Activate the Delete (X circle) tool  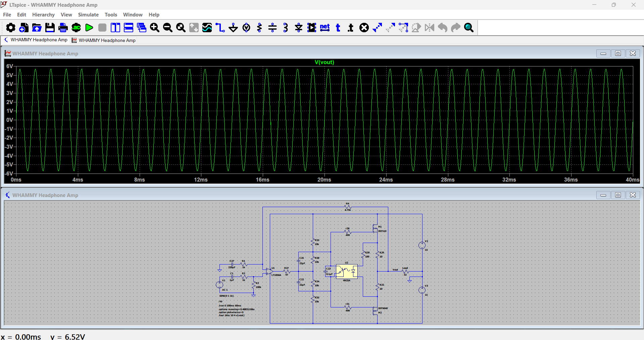(364, 28)
